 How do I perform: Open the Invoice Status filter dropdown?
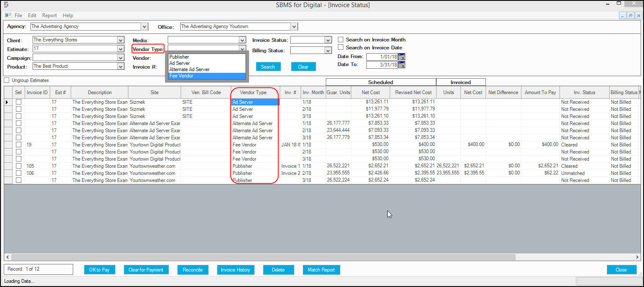[x=328, y=40]
